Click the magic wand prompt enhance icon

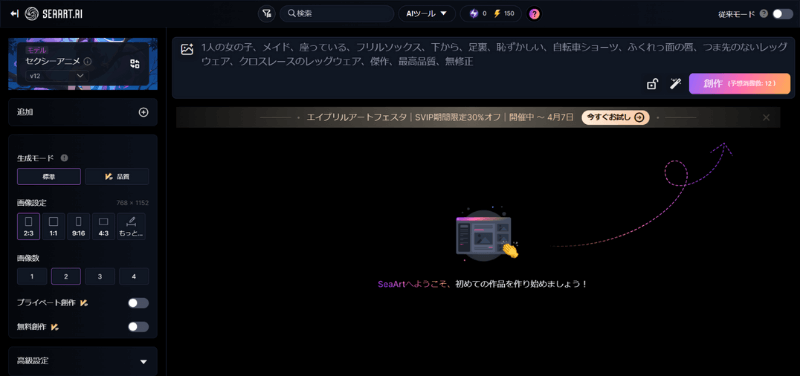[x=676, y=84]
